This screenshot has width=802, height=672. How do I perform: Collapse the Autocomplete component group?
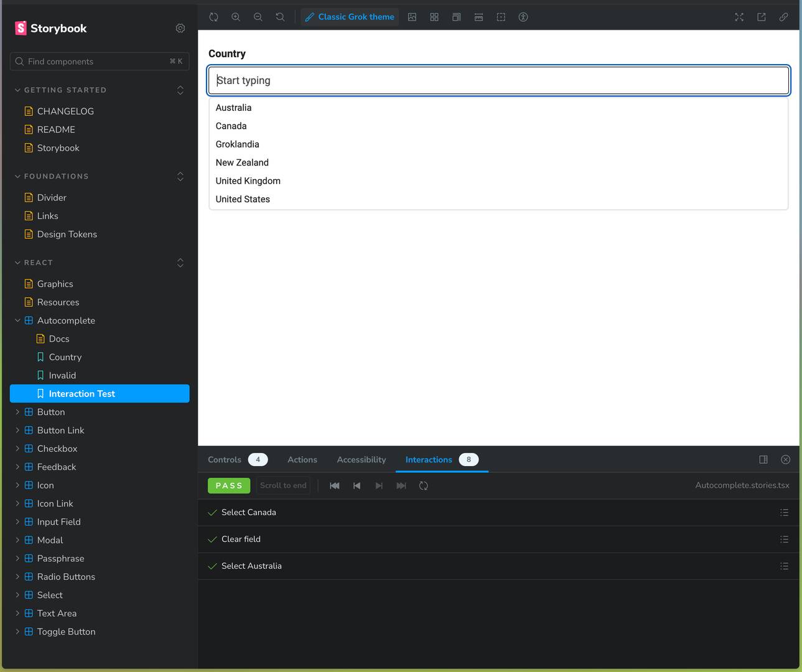coord(17,320)
